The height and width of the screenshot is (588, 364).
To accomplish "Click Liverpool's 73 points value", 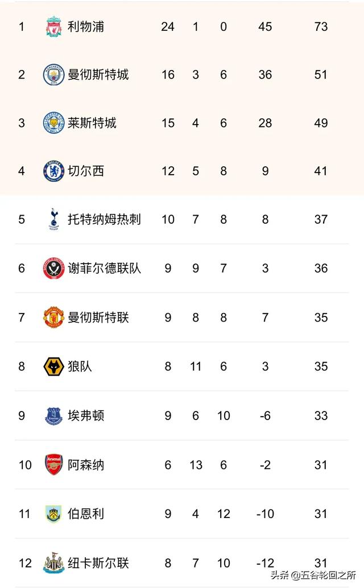I will [321, 27].
